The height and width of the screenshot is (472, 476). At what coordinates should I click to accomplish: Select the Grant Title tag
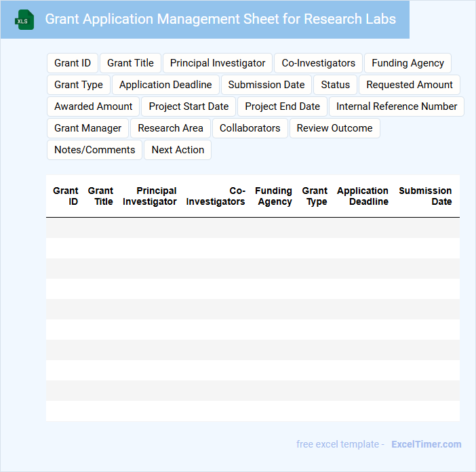point(130,63)
